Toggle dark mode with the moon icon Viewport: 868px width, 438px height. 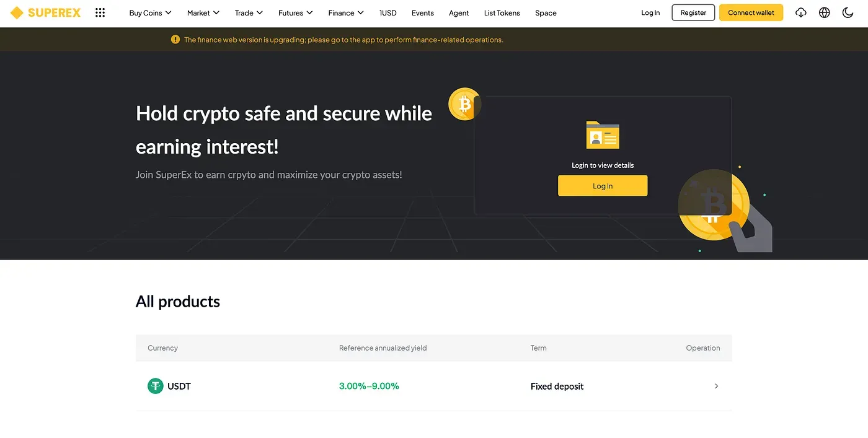pyautogui.click(x=848, y=12)
